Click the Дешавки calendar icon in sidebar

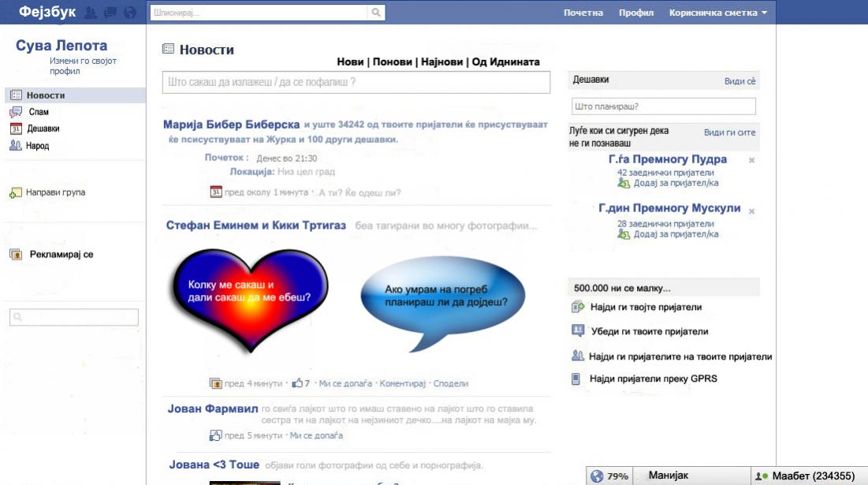pos(16,129)
